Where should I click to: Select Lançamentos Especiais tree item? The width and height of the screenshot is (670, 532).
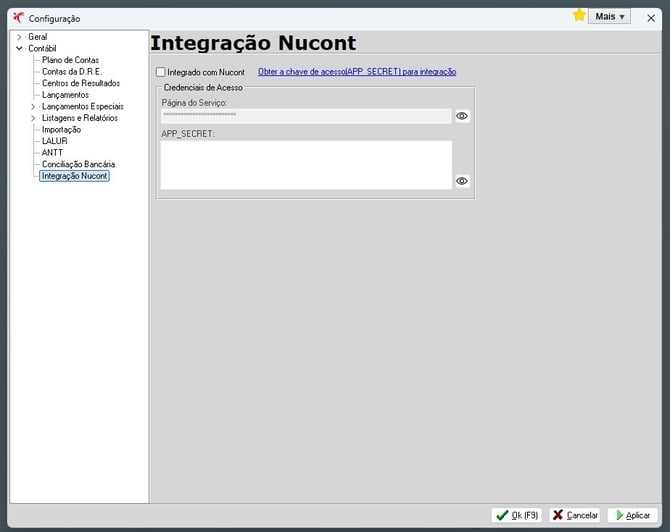coord(82,106)
